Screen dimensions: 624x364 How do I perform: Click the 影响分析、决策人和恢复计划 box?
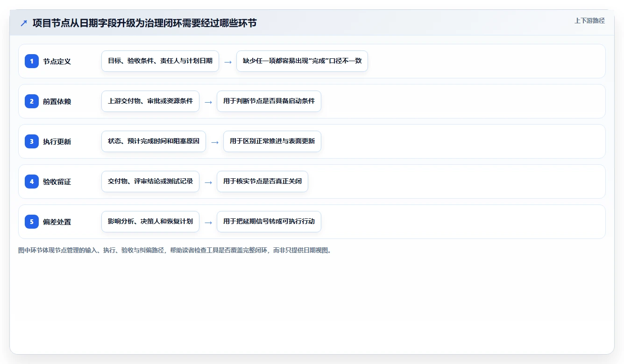[x=150, y=222]
